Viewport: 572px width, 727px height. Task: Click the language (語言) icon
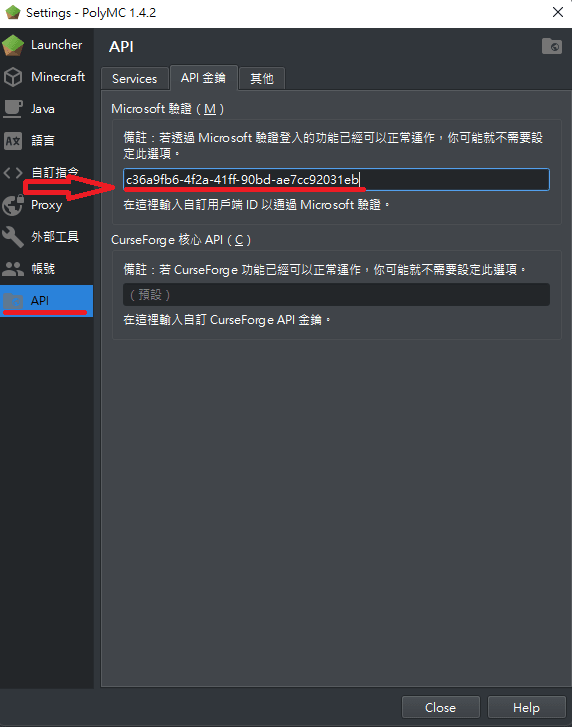tap(13, 141)
